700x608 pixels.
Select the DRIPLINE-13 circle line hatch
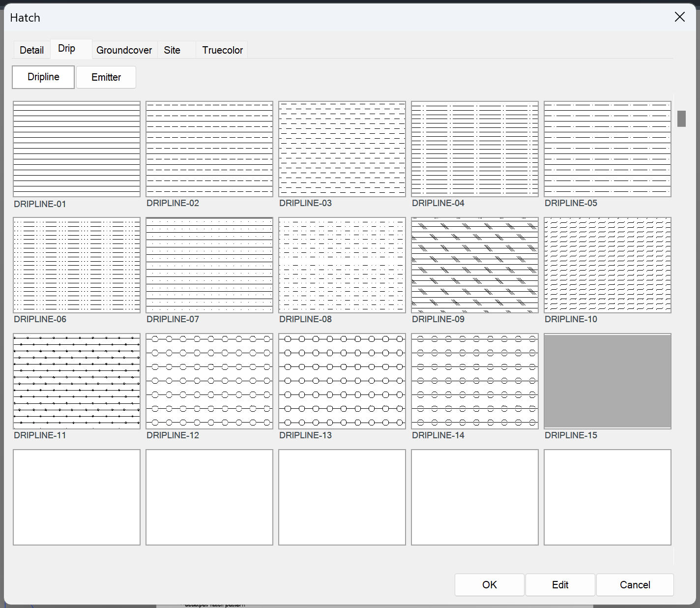point(342,381)
